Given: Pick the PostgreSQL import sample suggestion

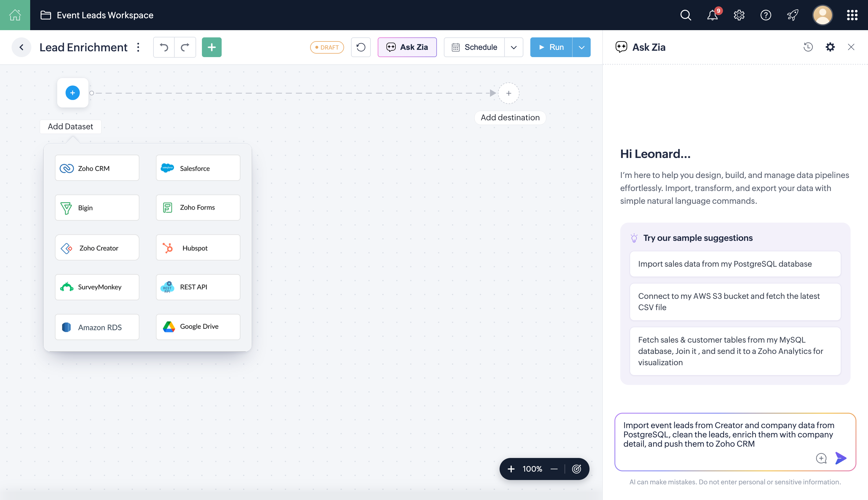Looking at the screenshot, I should click(735, 264).
